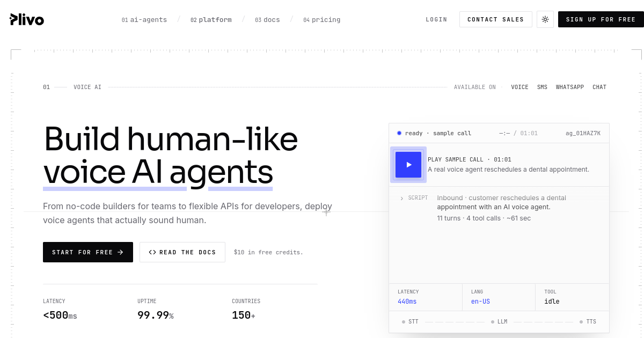This screenshot has width=644, height=338.
Task: Select the WHATSAPP channel tab
Action: pyautogui.click(x=570, y=87)
